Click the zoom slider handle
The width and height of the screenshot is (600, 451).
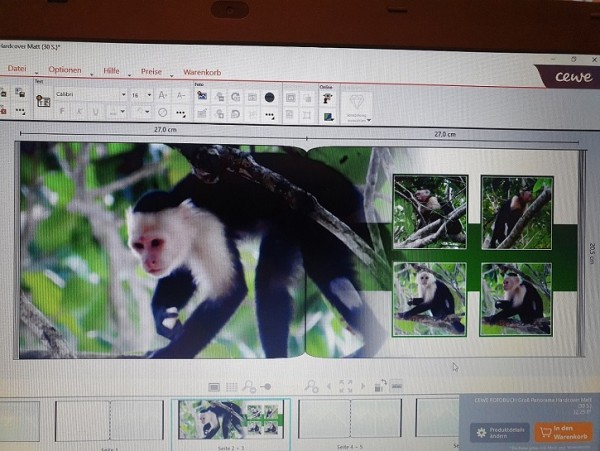pos(267,387)
